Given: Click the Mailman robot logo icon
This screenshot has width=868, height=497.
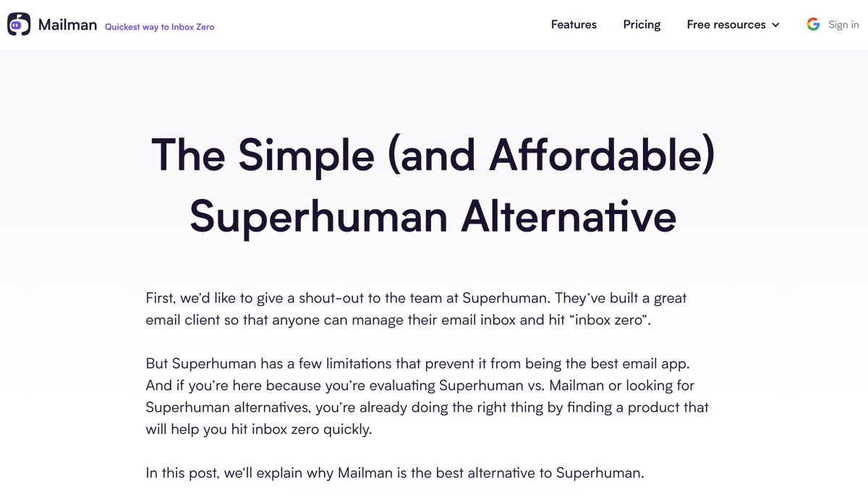Looking at the screenshot, I should pos(19,25).
